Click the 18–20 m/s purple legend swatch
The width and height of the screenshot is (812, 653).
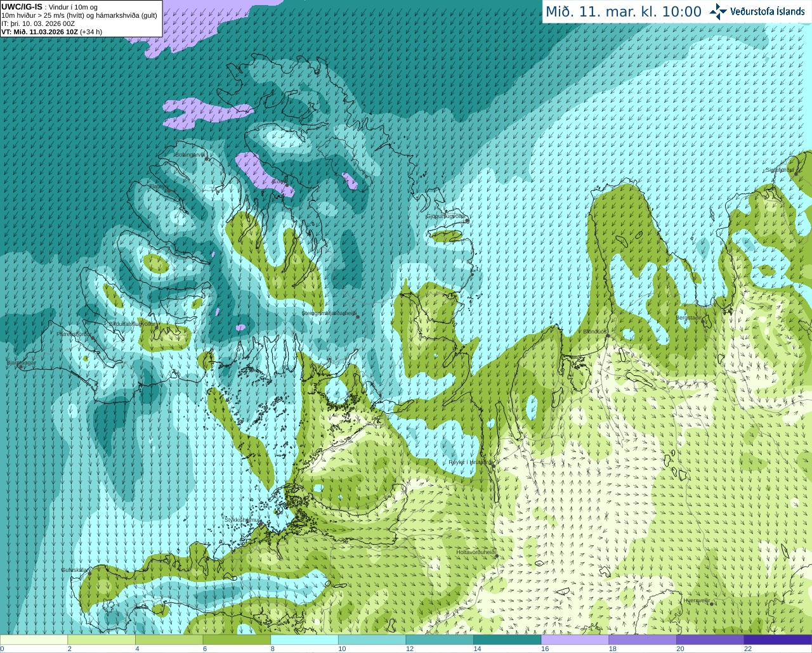click(x=643, y=640)
